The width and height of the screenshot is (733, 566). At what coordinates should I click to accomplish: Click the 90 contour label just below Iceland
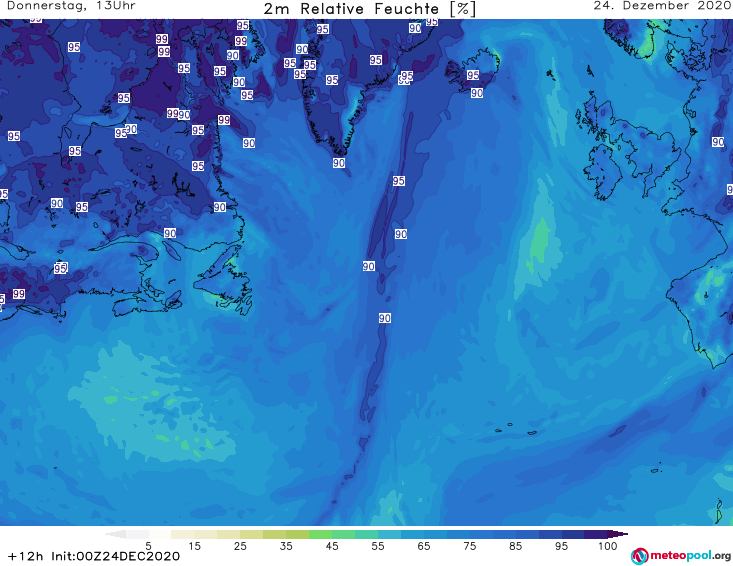tap(477, 93)
